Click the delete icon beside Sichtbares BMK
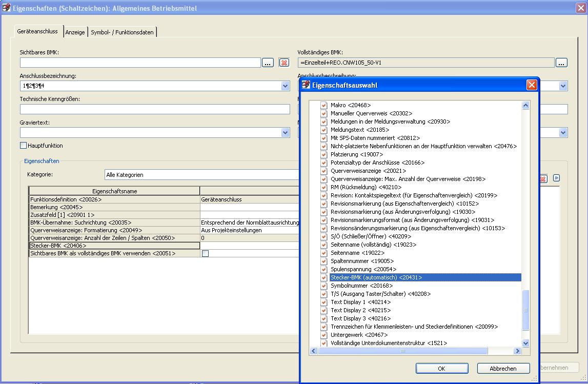This screenshot has width=588, height=384. point(284,63)
